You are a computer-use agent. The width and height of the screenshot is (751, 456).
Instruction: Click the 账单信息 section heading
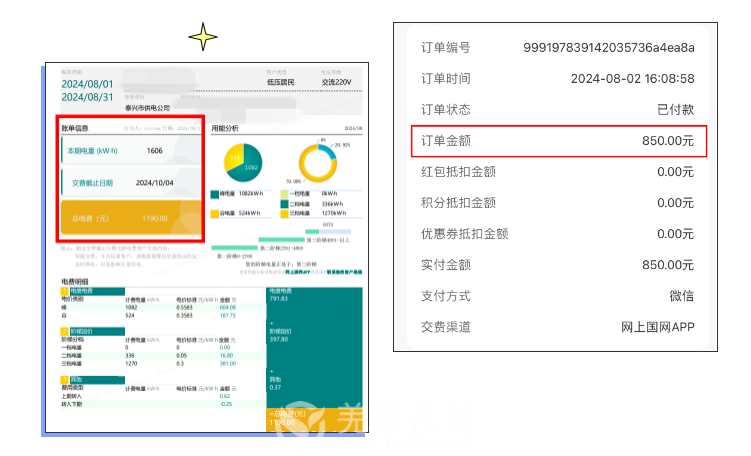[75, 128]
